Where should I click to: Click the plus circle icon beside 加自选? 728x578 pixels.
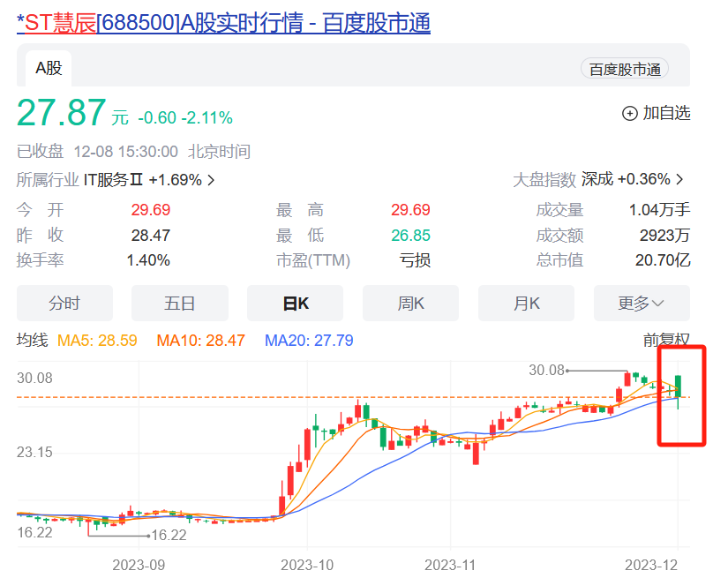pos(629,113)
